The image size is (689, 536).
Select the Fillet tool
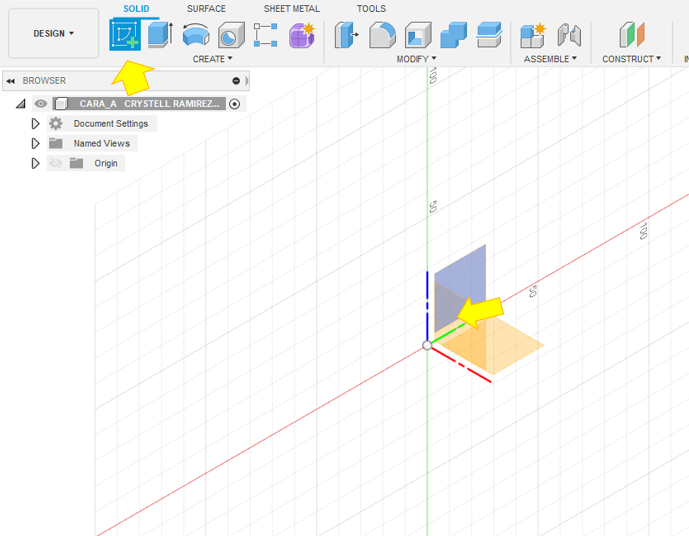[382, 35]
